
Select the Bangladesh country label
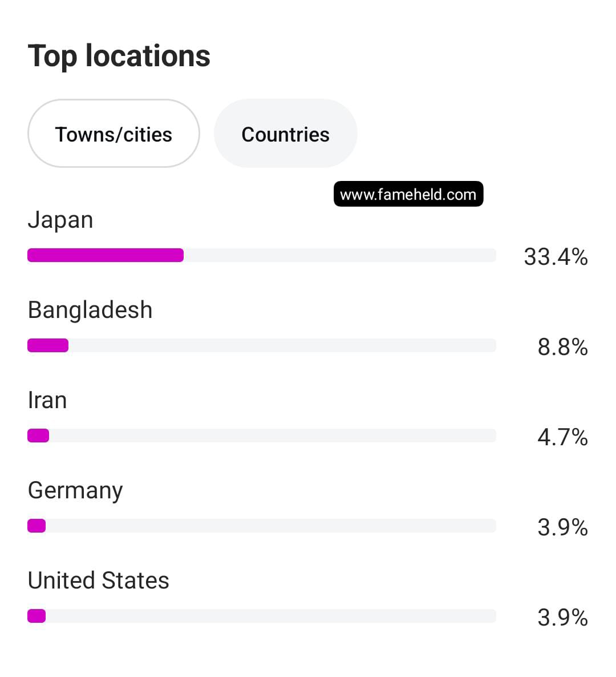90,310
